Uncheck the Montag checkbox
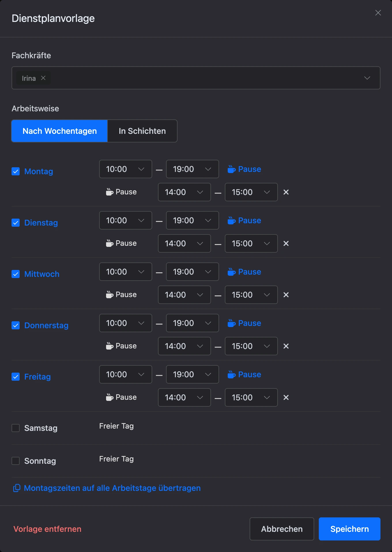The image size is (392, 552). point(16,171)
